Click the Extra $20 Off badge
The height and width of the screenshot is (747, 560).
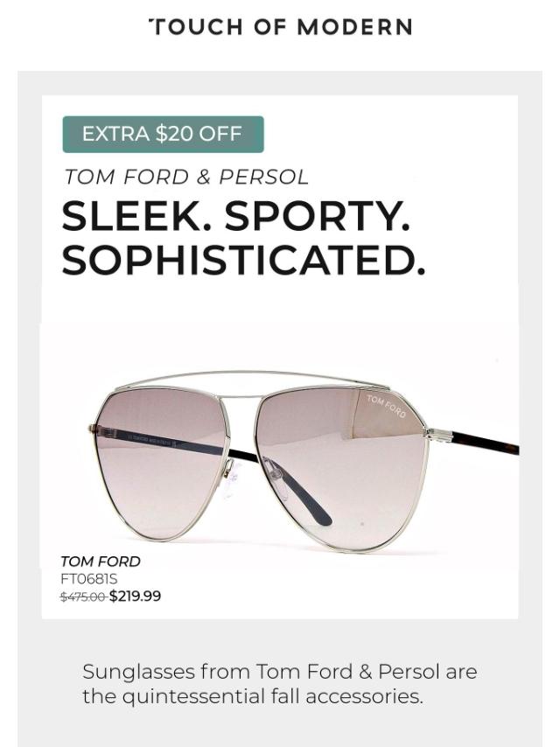pyautogui.click(x=163, y=134)
